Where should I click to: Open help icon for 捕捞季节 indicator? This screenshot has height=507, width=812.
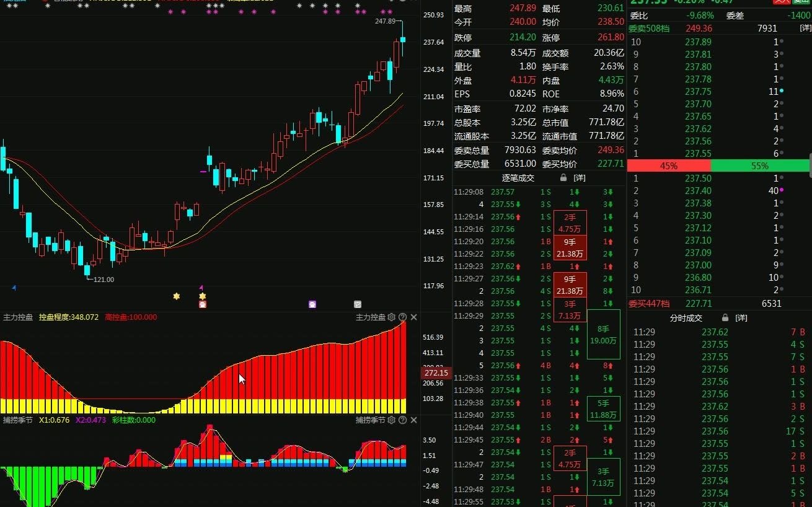click(x=402, y=420)
